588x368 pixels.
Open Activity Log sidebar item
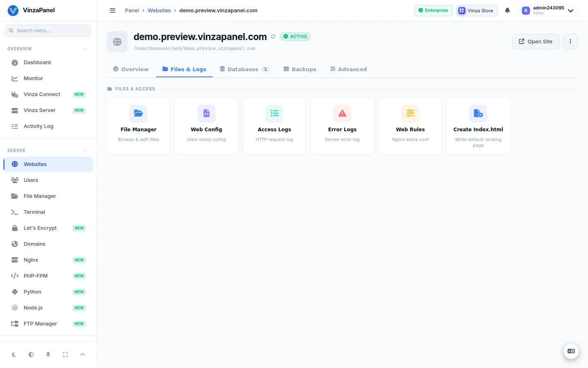(48, 126)
